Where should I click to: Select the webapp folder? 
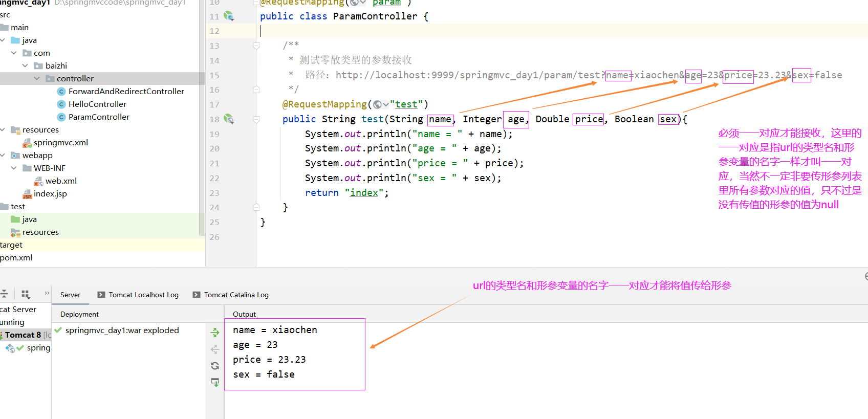[37, 155]
